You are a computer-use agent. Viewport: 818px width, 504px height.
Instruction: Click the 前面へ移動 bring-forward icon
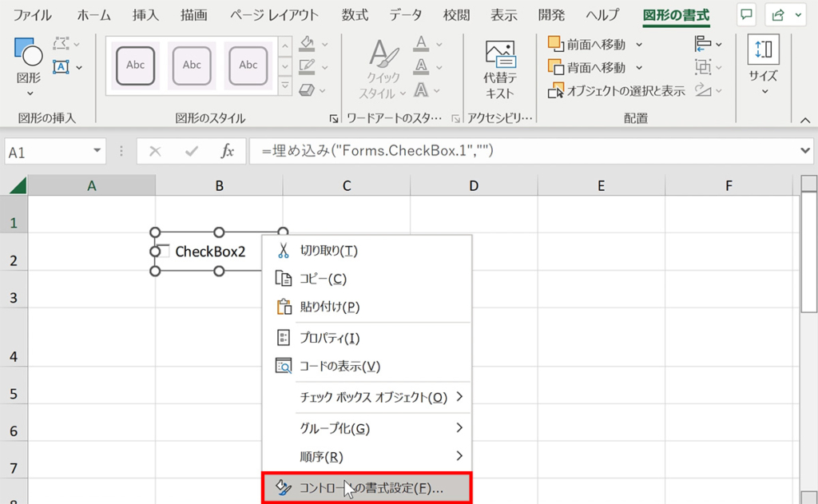tap(556, 43)
